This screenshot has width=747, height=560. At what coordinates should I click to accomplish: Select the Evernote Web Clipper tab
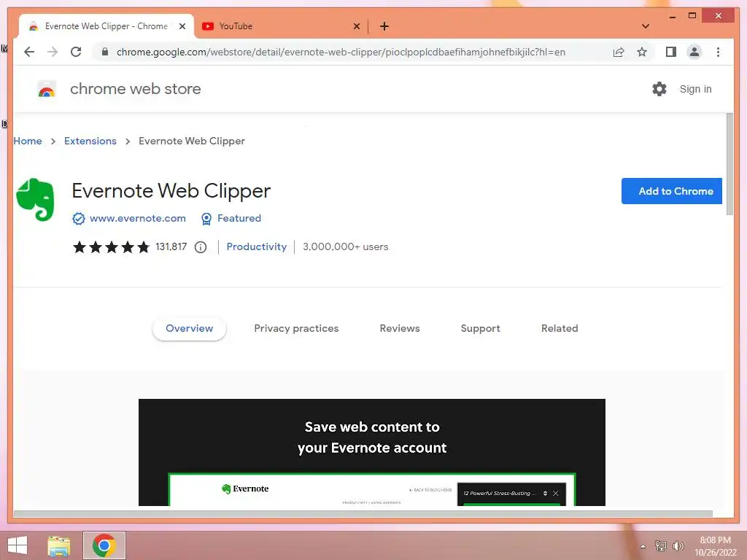[x=107, y=26]
